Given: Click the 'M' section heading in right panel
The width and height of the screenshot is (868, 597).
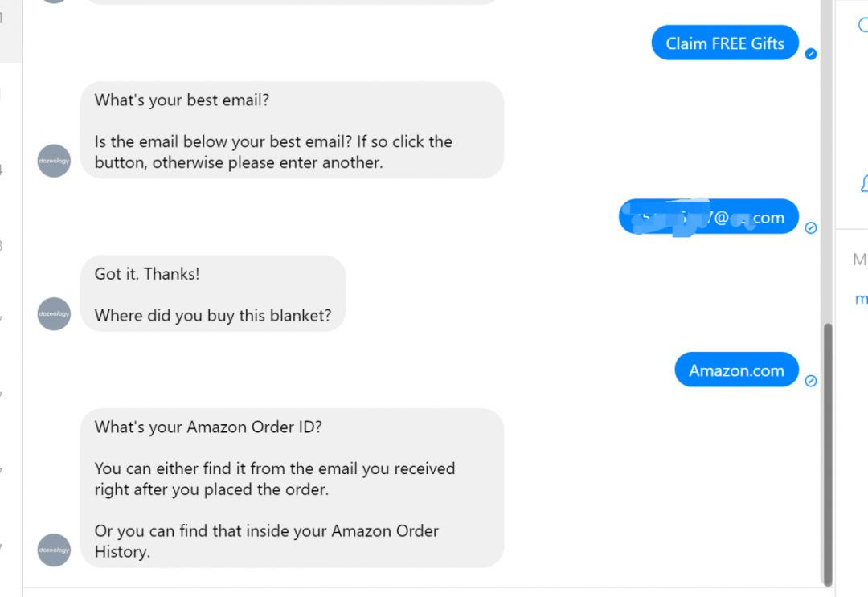Looking at the screenshot, I should [x=860, y=260].
